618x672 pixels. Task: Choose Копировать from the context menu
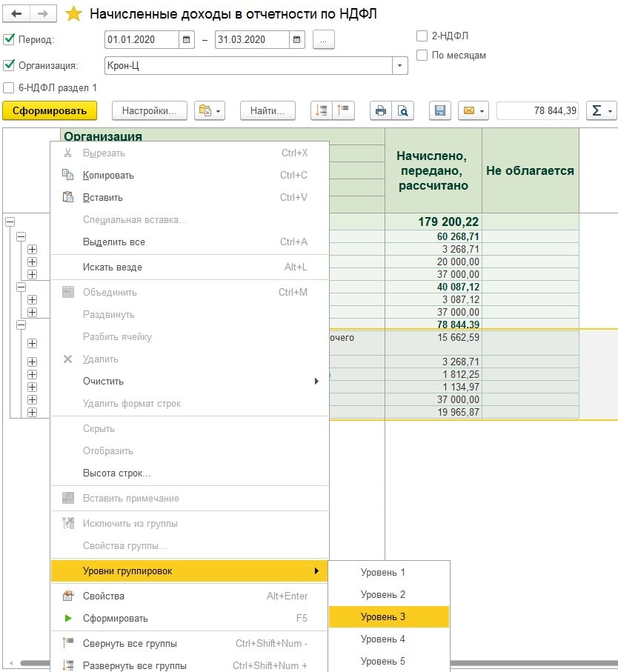pos(108,176)
